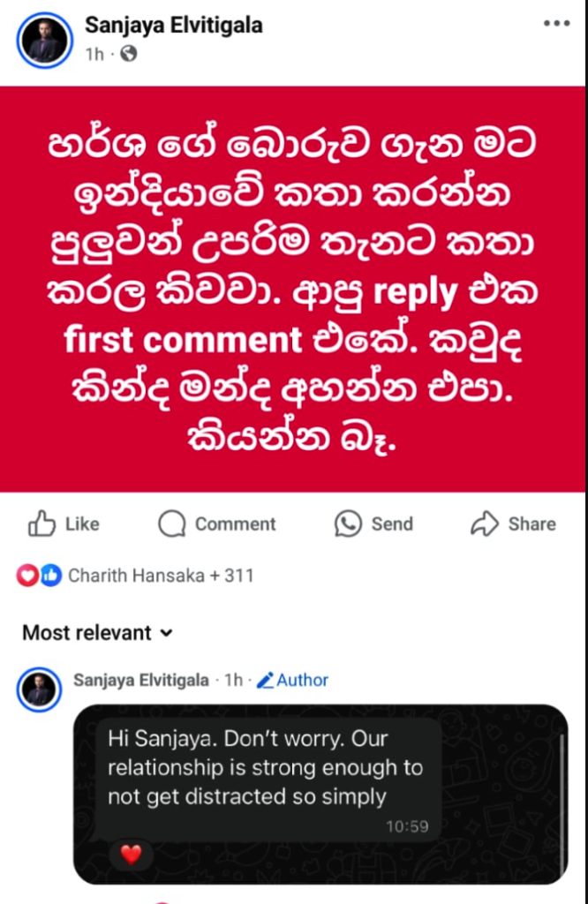Open the three-dot post options menu
The width and height of the screenshot is (588, 904).
pos(556,24)
